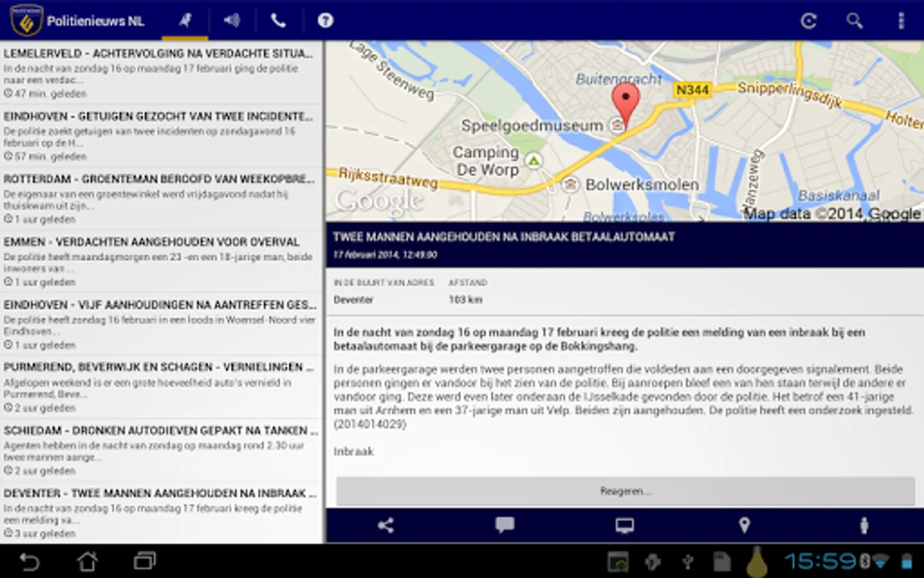This screenshot has height=578, width=924.
Task: Tap the battery status icon
Action: pos(907,562)
